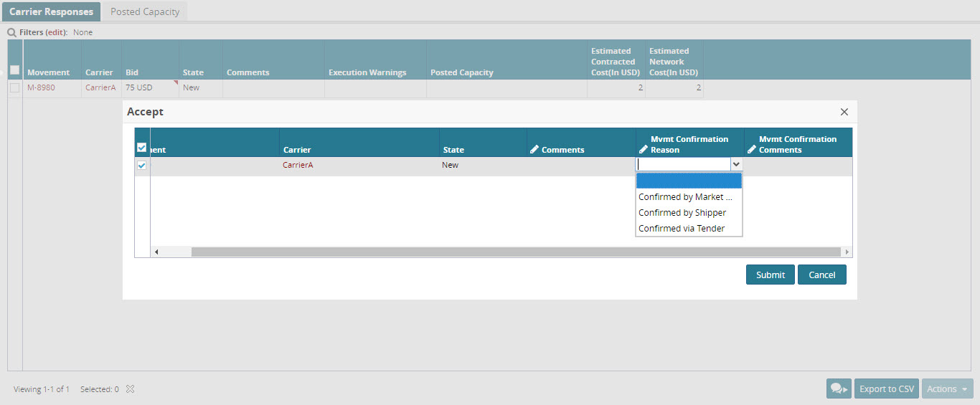Click pencil icon on Mvmt Confirmation Reason header
This screenshot has width=980, height=405.
pos(643,150)
